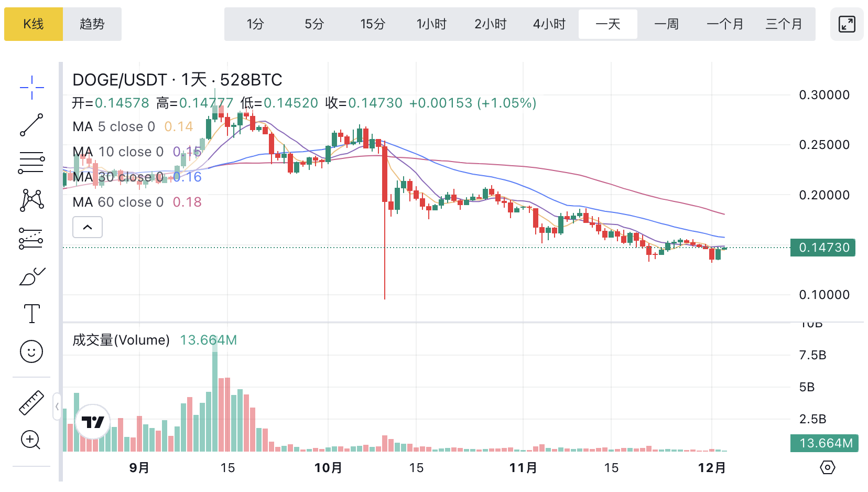Open the forecast and measurement tool
Viewport: 868px width, 492px height.
[31, 239]
